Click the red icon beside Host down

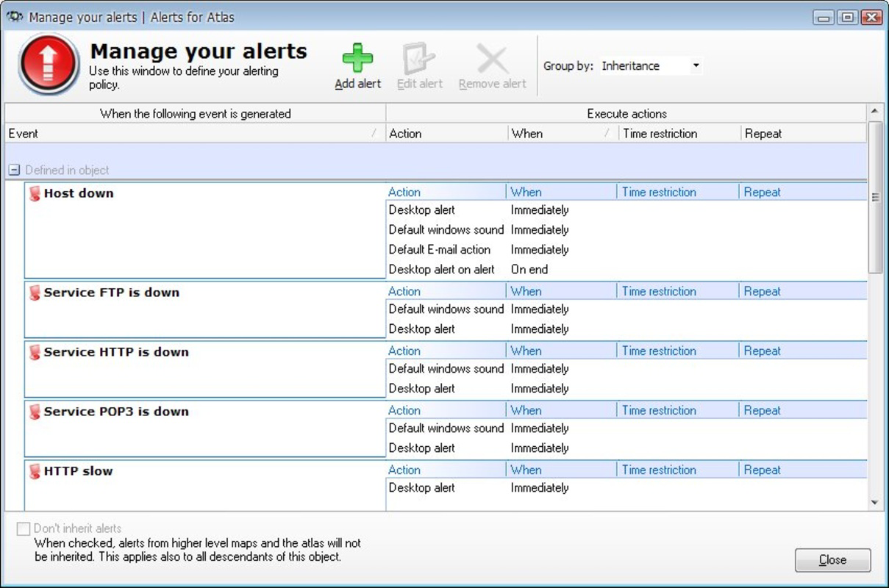35,193
